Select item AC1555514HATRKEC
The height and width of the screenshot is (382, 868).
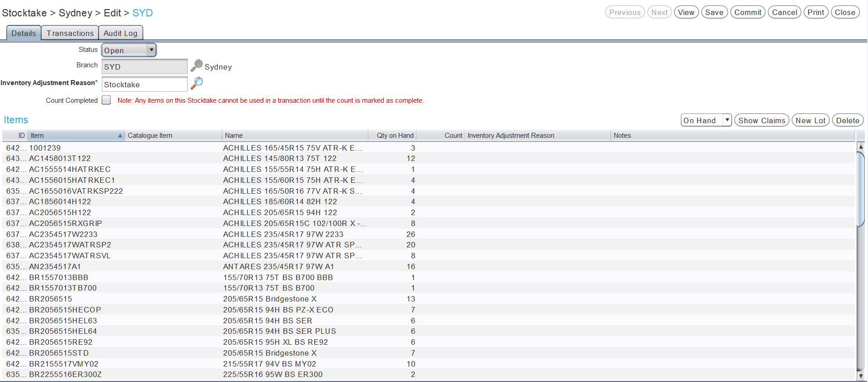click(x=429, y=169)
